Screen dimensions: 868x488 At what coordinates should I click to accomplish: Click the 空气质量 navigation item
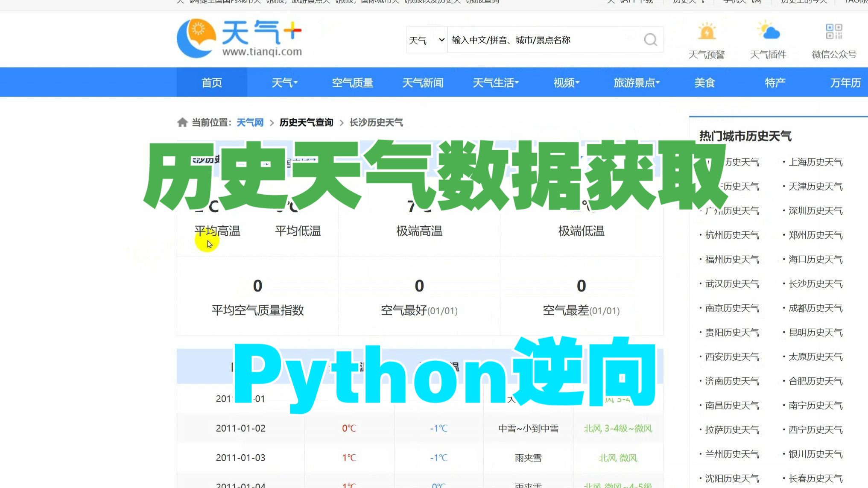pos(353,82)
